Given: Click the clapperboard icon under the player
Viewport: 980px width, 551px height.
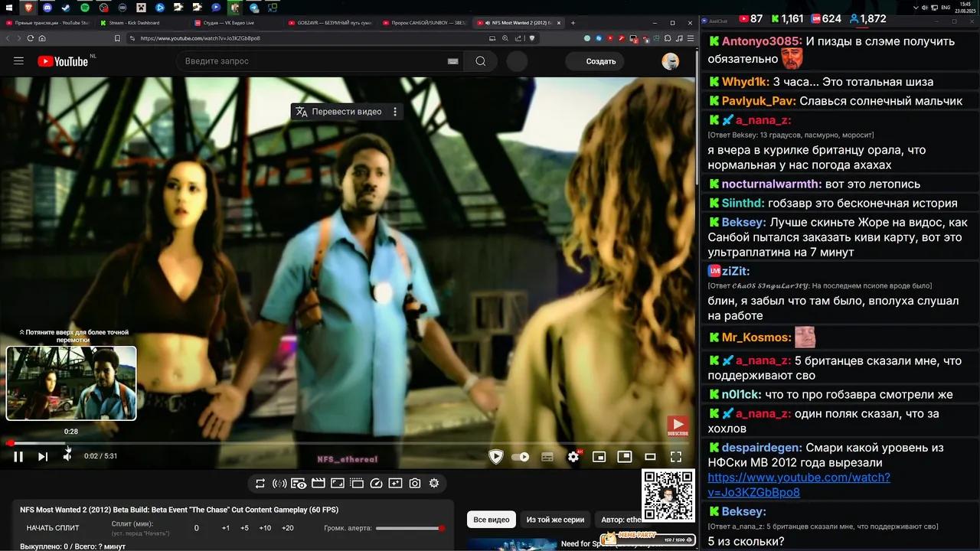Looking at the screenshot, I should 318,484.
